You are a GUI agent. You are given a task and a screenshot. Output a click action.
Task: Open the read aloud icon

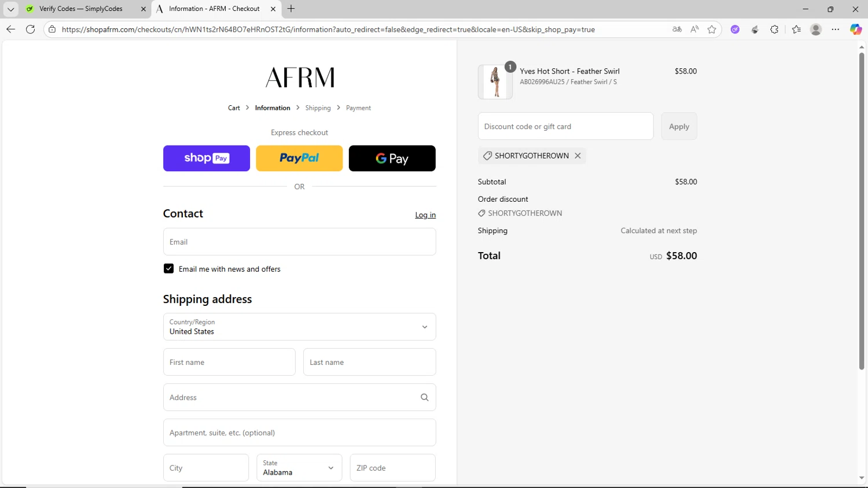point(694,29)
